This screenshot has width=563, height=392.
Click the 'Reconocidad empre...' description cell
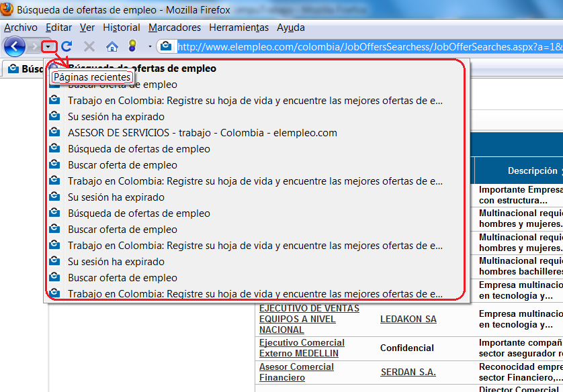(521, 372)
